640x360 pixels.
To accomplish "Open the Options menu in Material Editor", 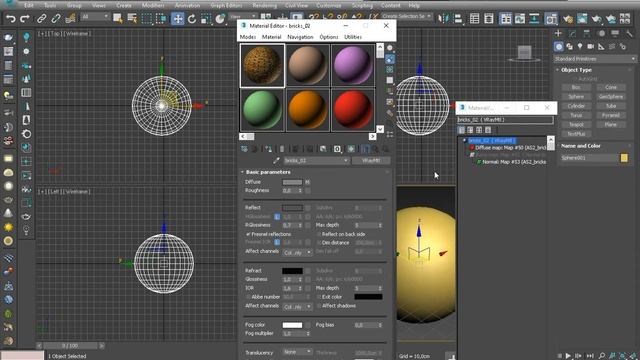I will [x=329, y=37].
